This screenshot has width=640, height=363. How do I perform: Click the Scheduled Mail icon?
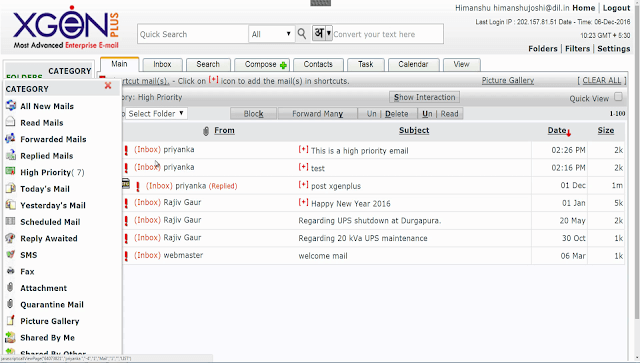coord(11,221)
